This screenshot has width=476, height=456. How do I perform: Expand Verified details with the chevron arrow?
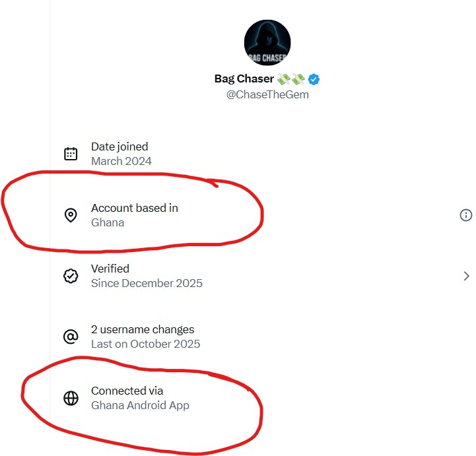(x=466, y=276)
